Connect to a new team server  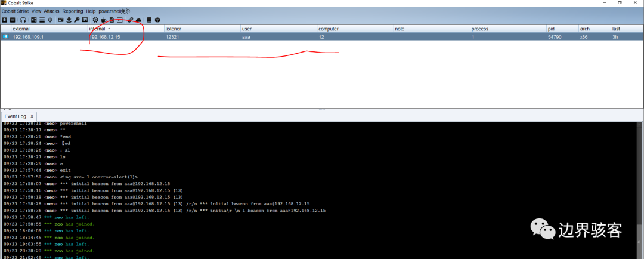[x=5, y=20]
